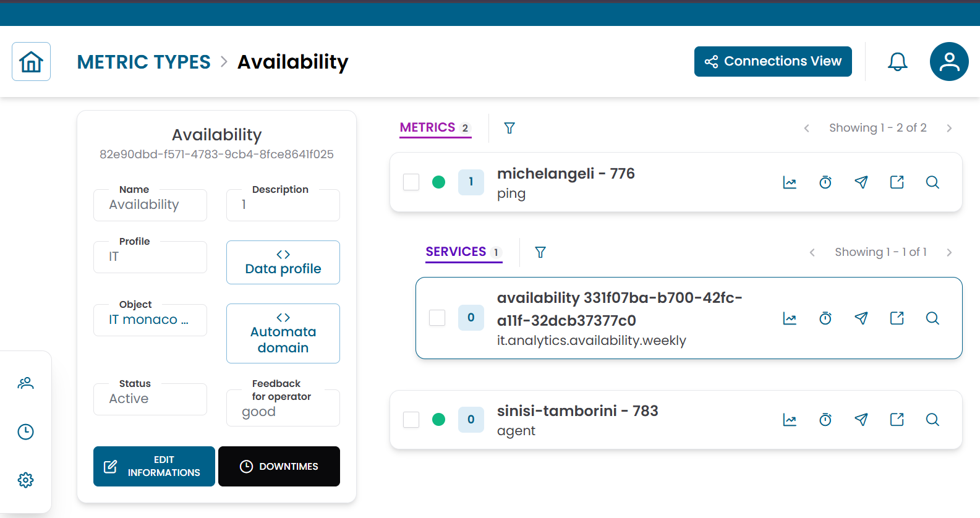Viewport: 980px width, 518px height.
Task: Click send icon on availability service row
Action: [x=861, y=318]
